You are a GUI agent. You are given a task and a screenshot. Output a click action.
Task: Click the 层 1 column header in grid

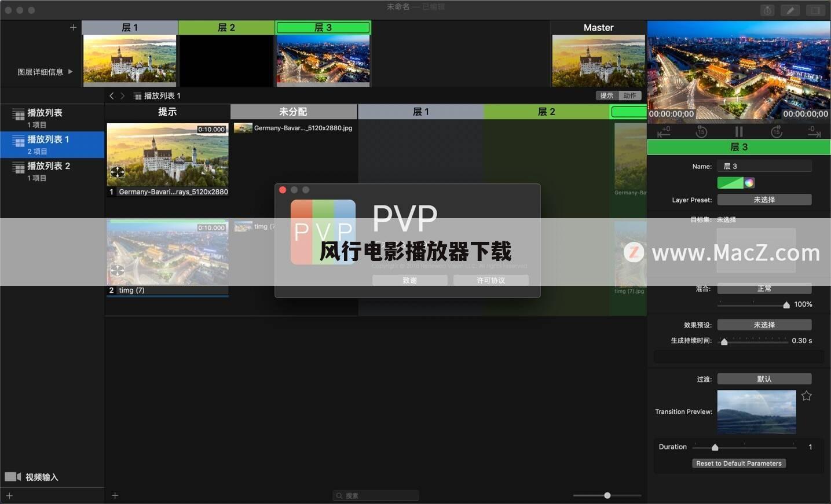point(421,112)
